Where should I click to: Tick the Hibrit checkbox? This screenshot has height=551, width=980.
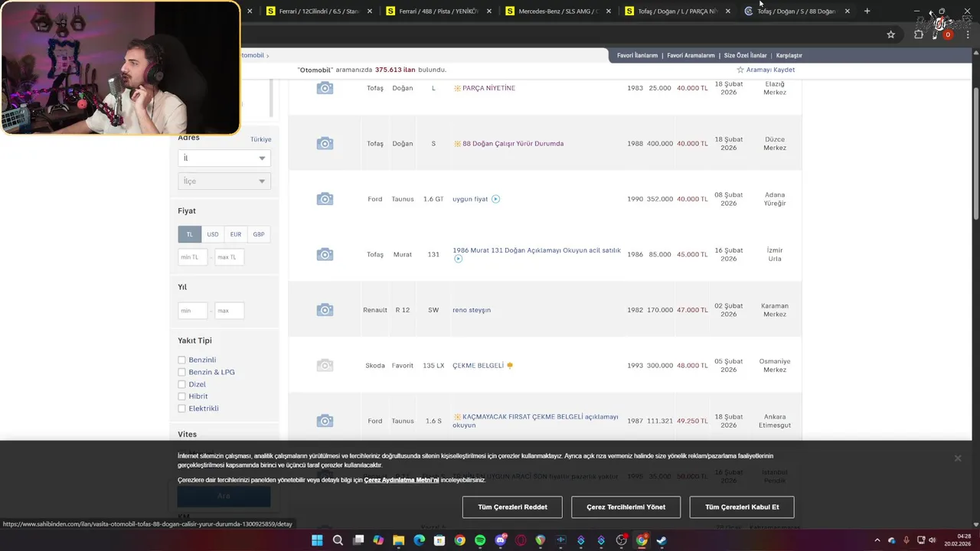click(181, 396)
